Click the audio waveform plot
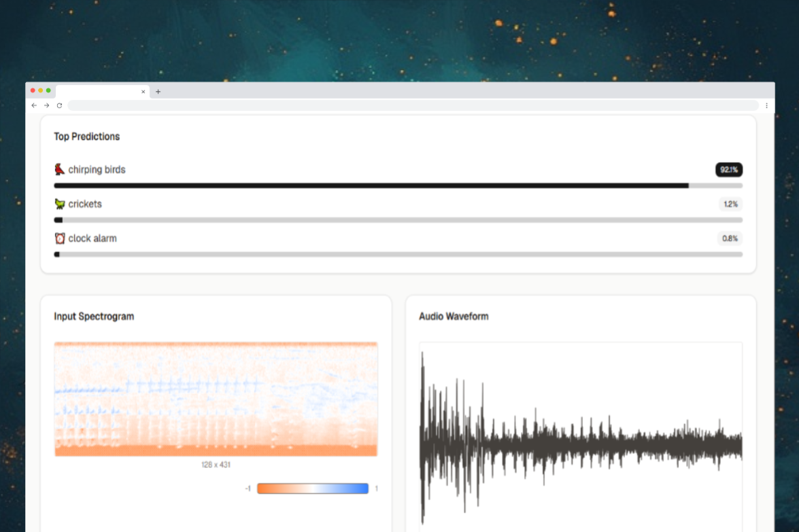The width and height of the screenshot is (799, 532). click(581, 435)
